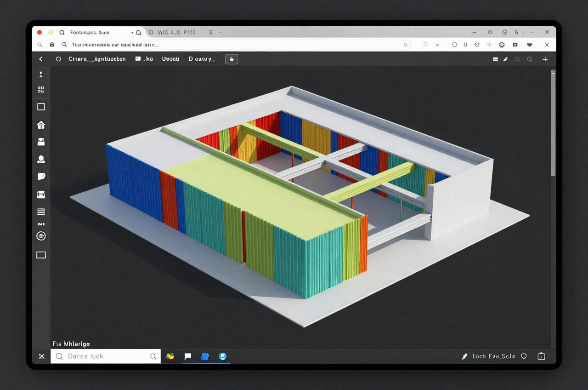
Task: Go back with the left chevron arrow
Action: coord(41,59)
